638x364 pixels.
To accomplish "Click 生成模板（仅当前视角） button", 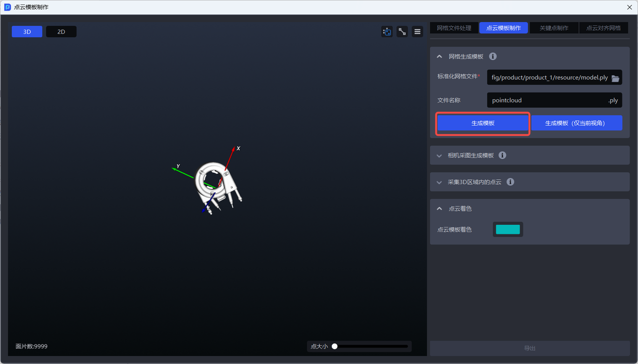I will click(576, 123).
